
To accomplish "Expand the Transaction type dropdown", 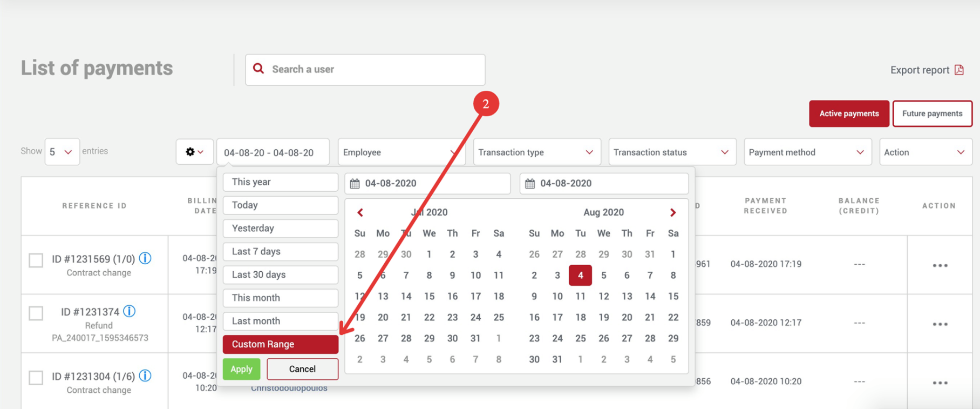I will [x=535, y=152].
